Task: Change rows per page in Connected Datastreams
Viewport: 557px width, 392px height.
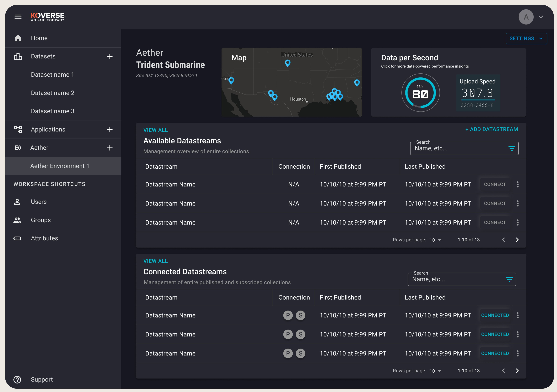Action: [x=435, y=371]
